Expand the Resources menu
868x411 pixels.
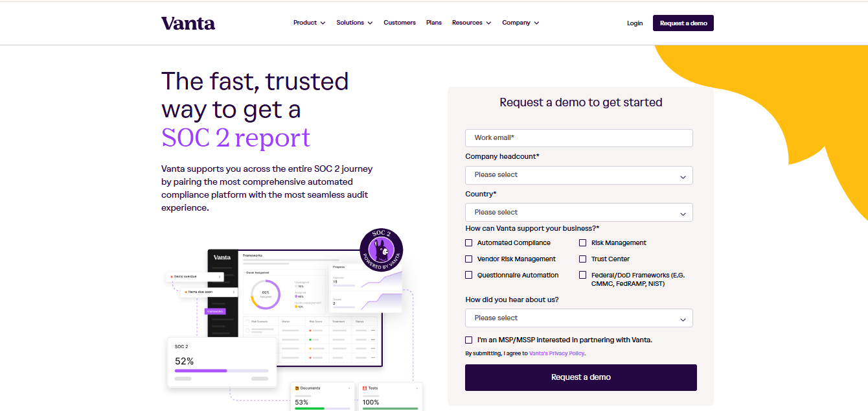pyautogui.click(x=472, y=23)
